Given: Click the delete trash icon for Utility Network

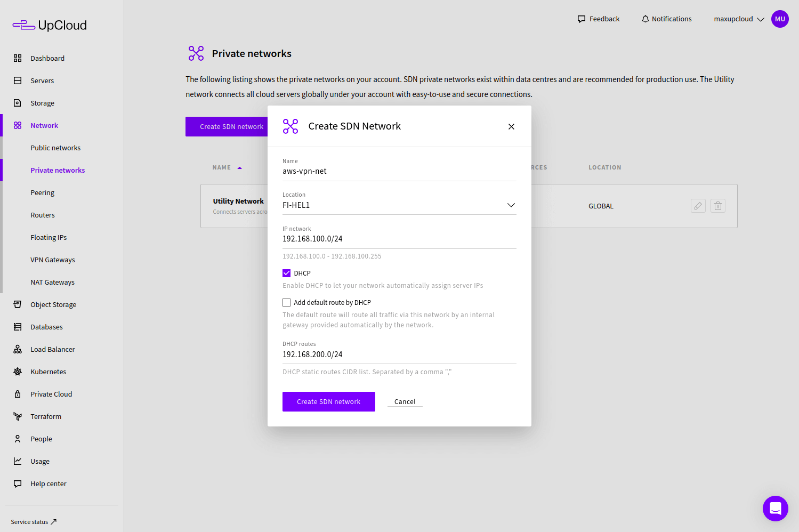Looking at the screenshot, I should coord(718,206).
